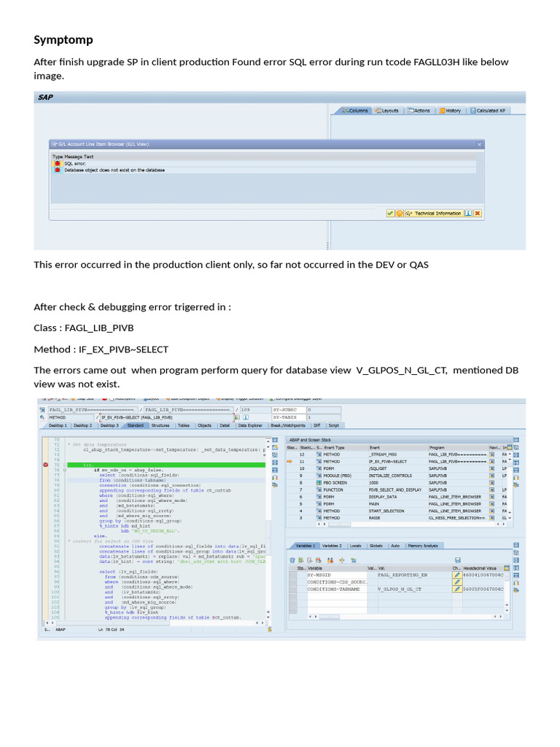Screen dimensions: 560x747
Task: Open Technical Information in error dialog
Action: [x=434, y=214]
